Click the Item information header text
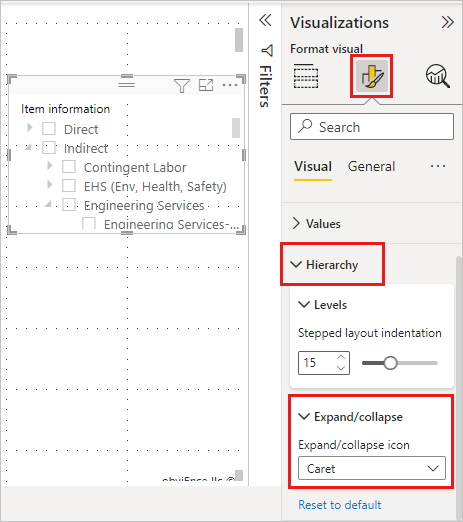Viewport: 463px width, 522px height. click(x=65, y=109)
